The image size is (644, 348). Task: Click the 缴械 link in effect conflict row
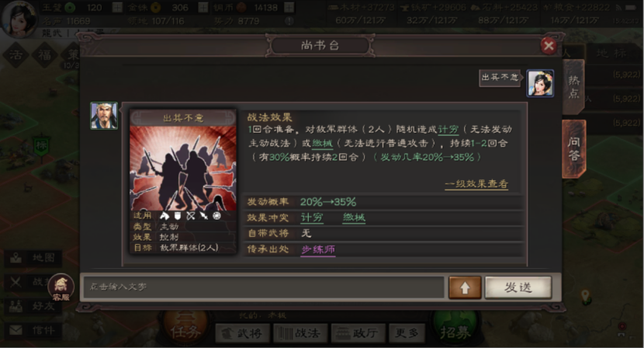click(354, 217)
